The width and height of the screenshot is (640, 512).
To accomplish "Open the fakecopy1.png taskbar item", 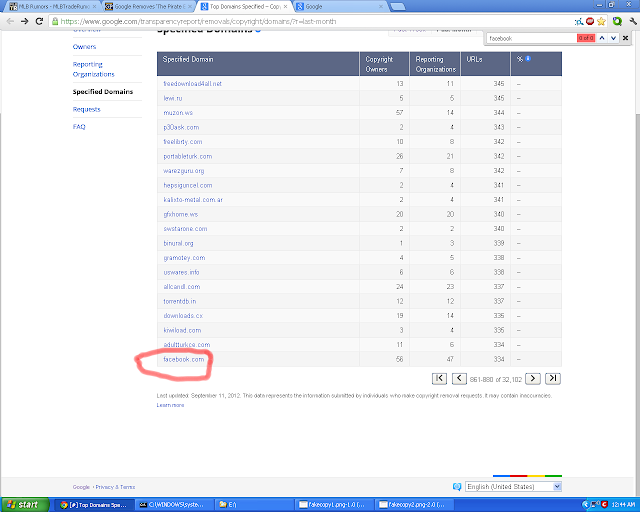I will [334, 505].
